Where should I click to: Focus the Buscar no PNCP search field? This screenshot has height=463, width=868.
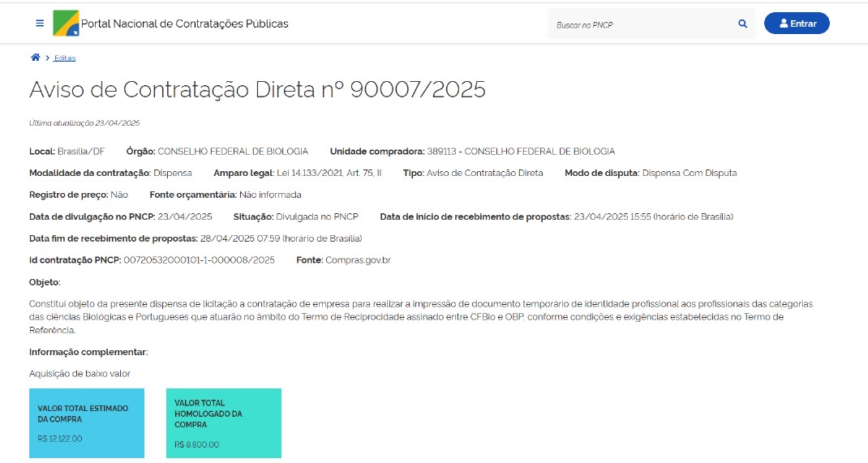pos(641,24)
